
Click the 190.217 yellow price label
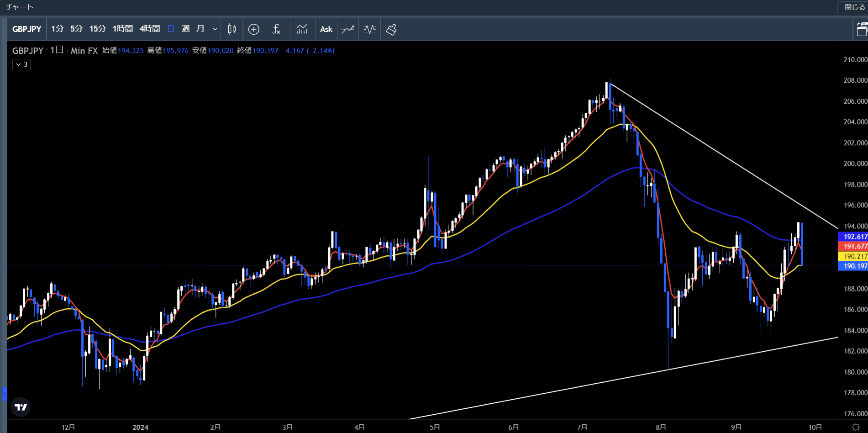click(x=853, y=256)
